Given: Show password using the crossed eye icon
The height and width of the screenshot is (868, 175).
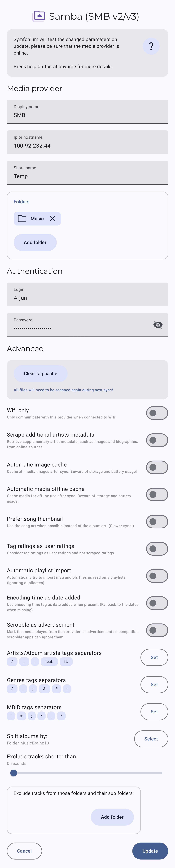Looking at the screenshot, I should (x=158, y=325).
